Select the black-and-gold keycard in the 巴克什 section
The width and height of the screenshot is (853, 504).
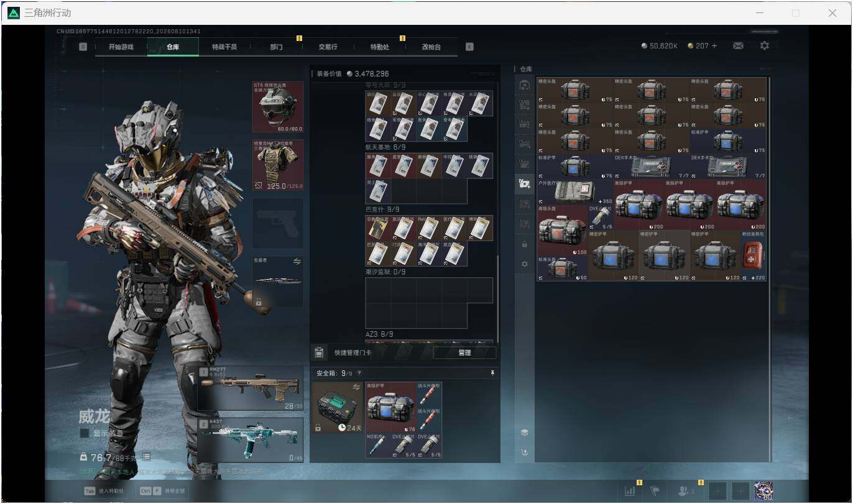click(x=378, y=228)
